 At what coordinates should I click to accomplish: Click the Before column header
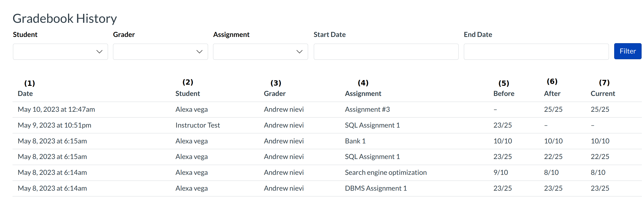[504, 94]
